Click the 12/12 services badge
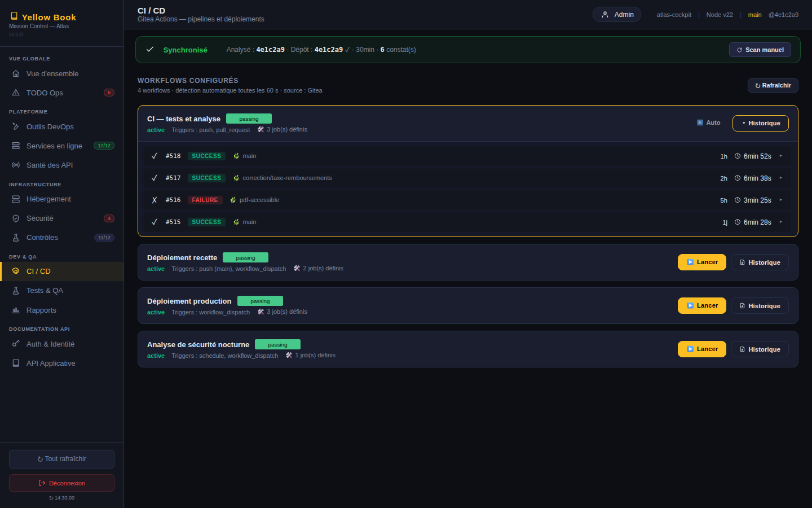Viewport: 812px width, 508px height. [104, 146]
